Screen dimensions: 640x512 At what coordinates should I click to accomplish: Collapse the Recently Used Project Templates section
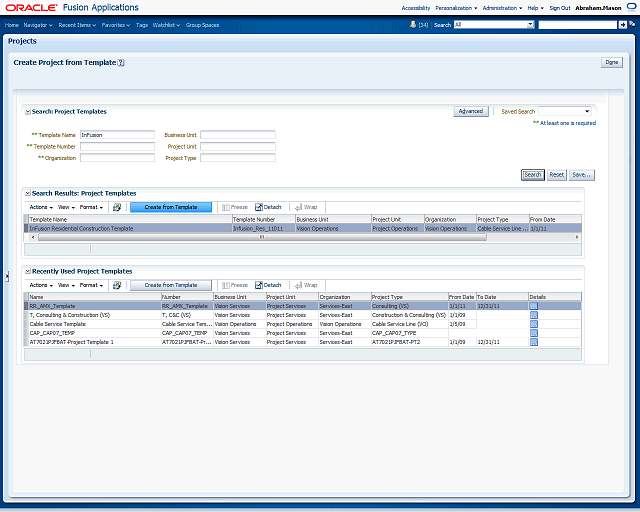[x=28, y=271]
